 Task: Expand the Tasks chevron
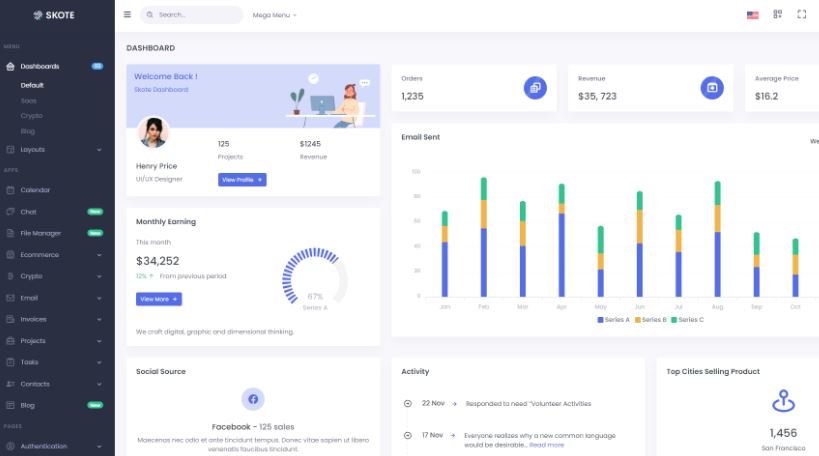point(99,363)
